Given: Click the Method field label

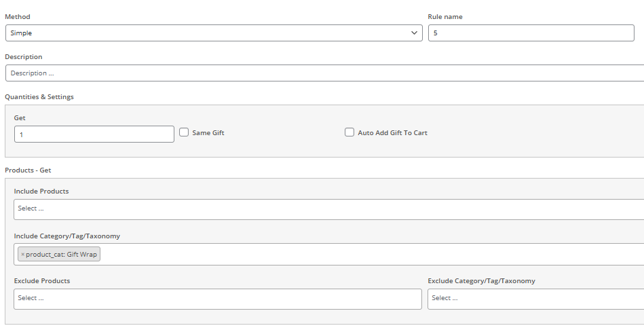Looking at the screenshot, I should point(18,16).
